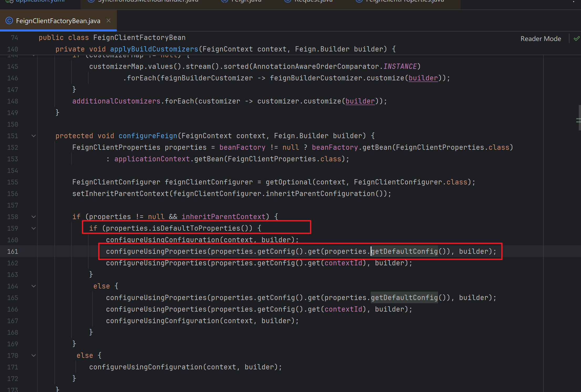Click inheritParentContext field on line 158
Image resolution: width=581 pixels, height=392 pixels.
coord(224,217)
